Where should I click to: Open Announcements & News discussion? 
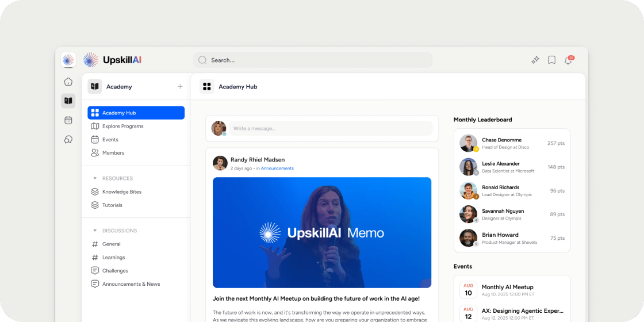[x=136, y=284]
